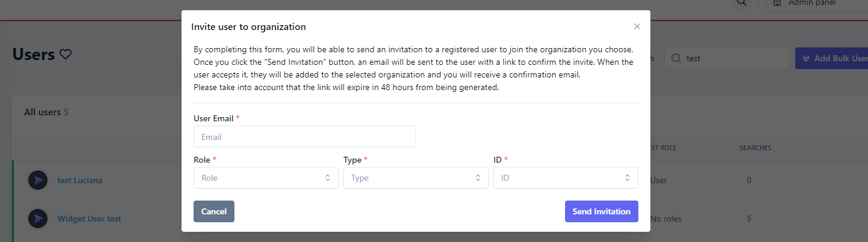Click Widget User test's avatar icon
The height and width of the screenshot is (242, 868).
[38, 219]
